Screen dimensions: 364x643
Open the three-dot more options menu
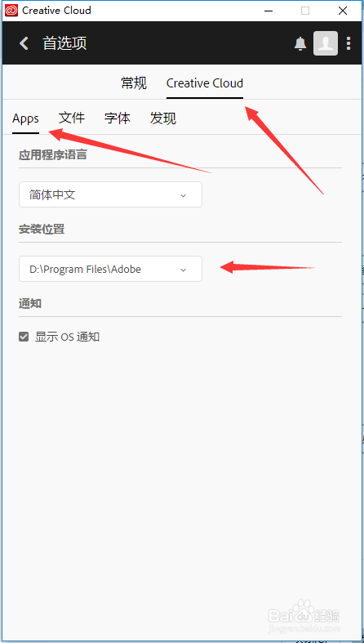(x=348, y=43)
